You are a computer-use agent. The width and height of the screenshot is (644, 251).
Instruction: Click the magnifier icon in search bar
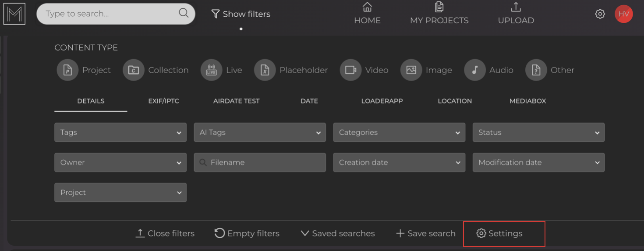point(184,13)
